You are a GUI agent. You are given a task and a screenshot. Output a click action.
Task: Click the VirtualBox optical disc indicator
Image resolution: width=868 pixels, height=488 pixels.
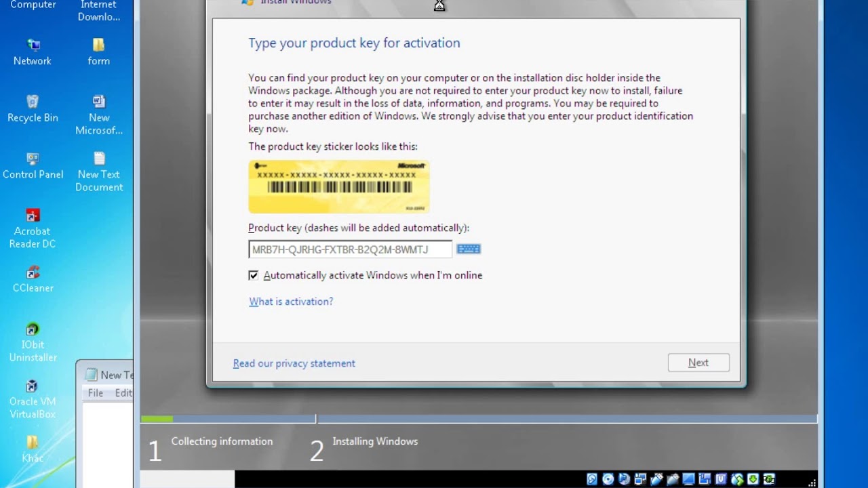(x=608, y=479)
